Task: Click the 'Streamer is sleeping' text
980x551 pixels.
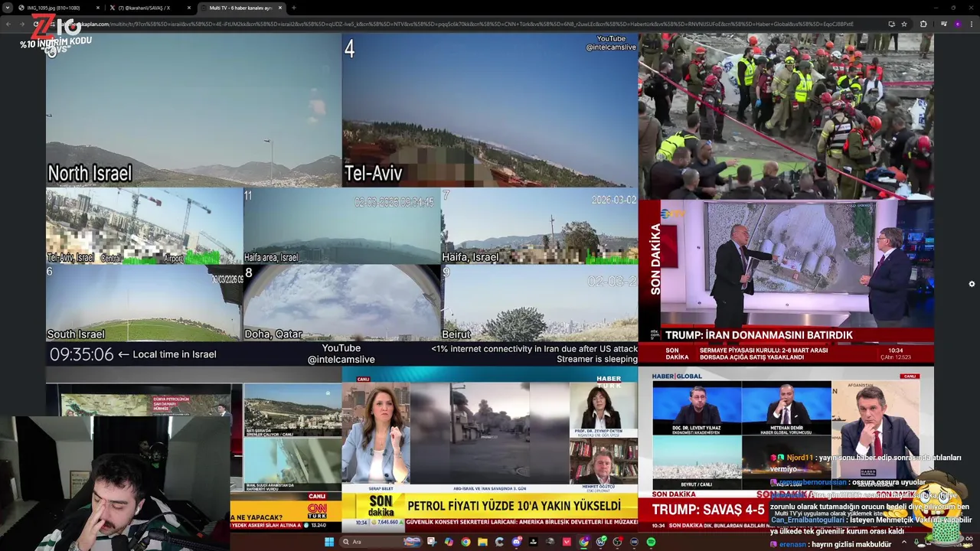Action: (596, 359)
